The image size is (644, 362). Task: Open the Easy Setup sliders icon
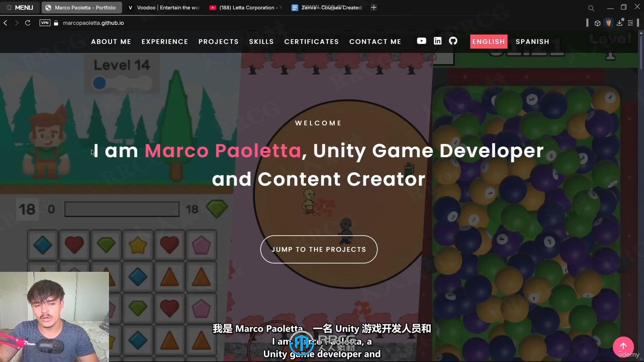tap(631, 23)
